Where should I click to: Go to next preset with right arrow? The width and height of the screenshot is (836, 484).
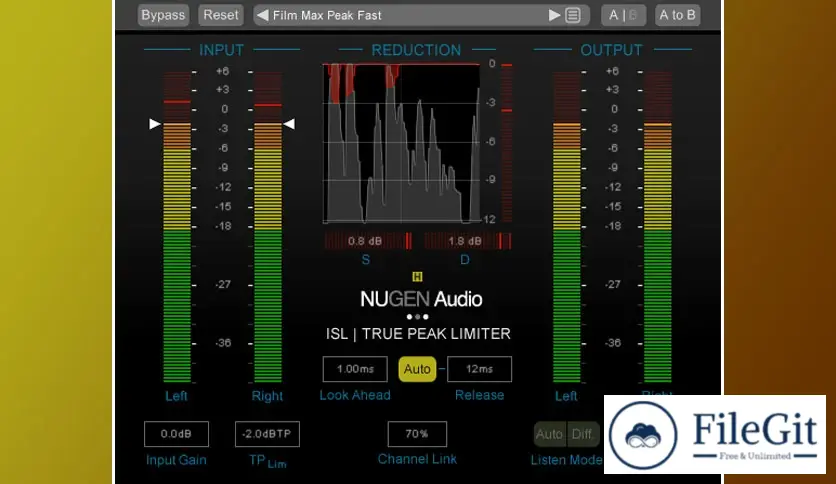[554, 15]
